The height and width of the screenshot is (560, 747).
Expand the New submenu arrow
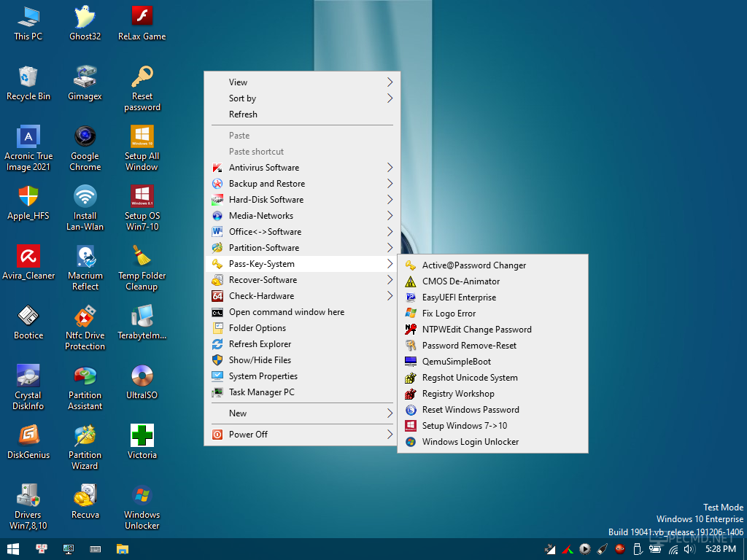coord(390,413)
